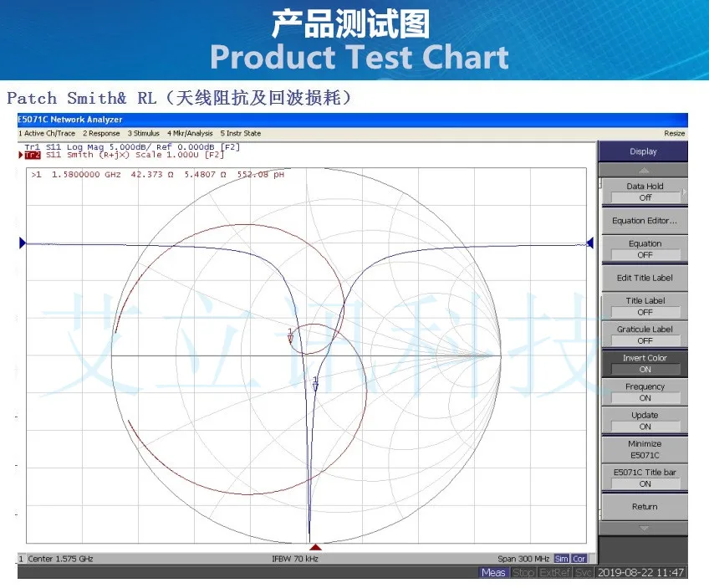Click the Svc status indicator
The height and width of the screenshot is (588, 709).
click(584, 573)
